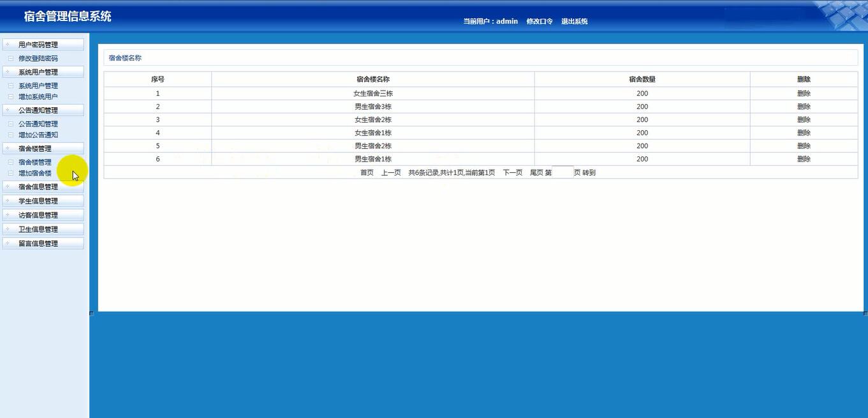Expand the 用户密码管理 menu section
The image size is (868, 418).
coord(43,45)
